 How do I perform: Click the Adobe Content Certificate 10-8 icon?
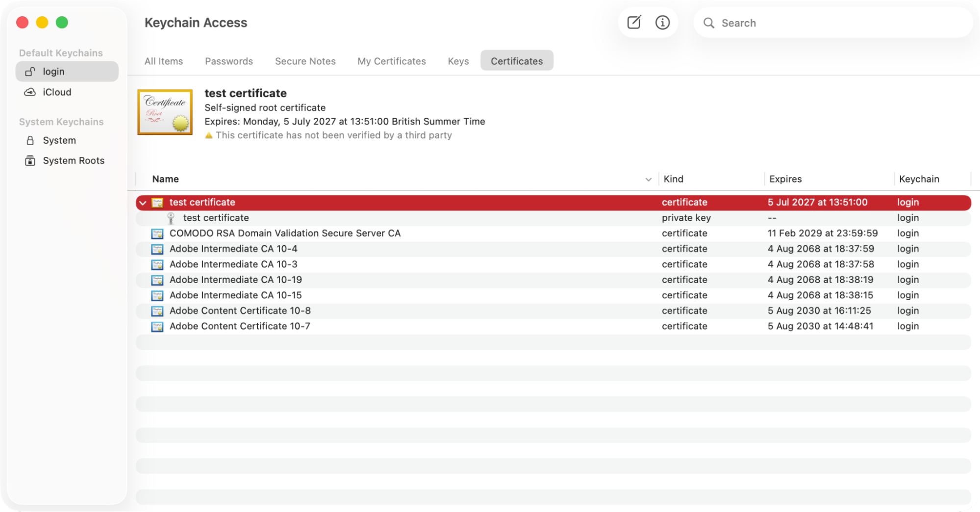pos(157,311)
